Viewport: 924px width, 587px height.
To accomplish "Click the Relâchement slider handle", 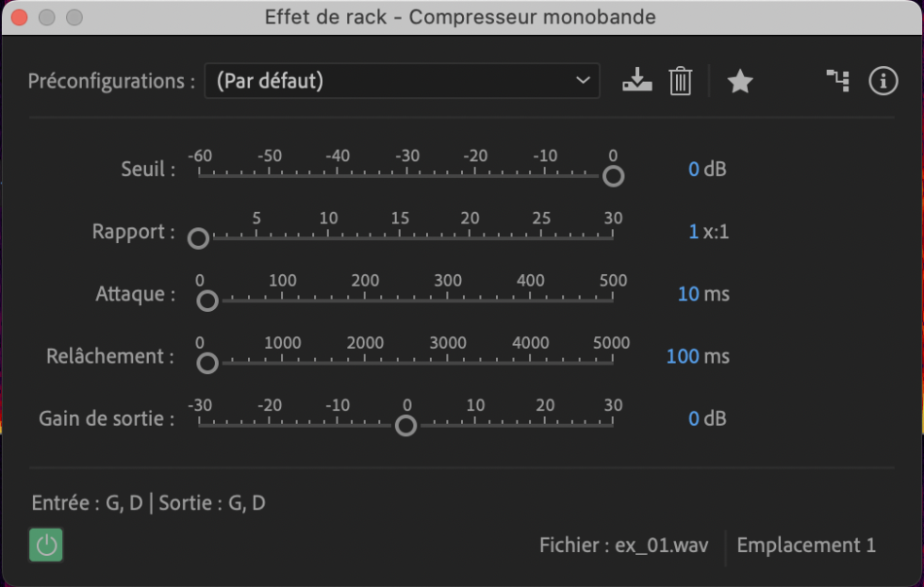I will pyautogui.click(x=207, y=364).
